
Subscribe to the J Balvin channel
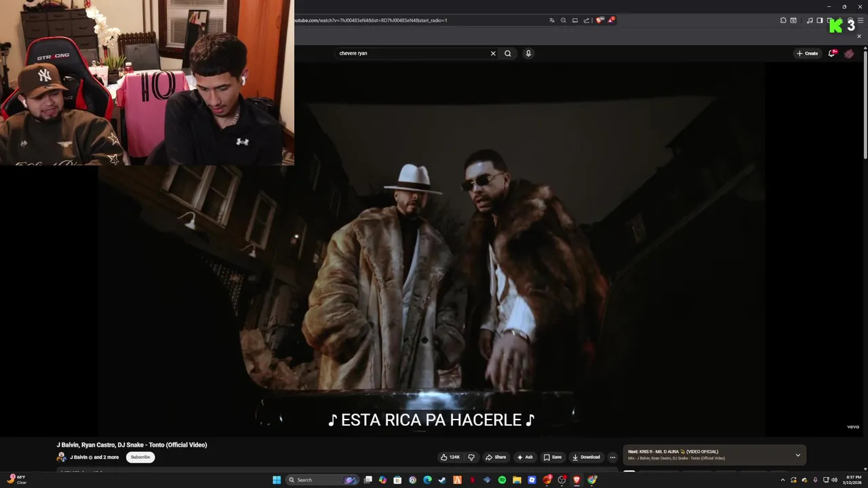pyautogui.click(x=140, y=457)
